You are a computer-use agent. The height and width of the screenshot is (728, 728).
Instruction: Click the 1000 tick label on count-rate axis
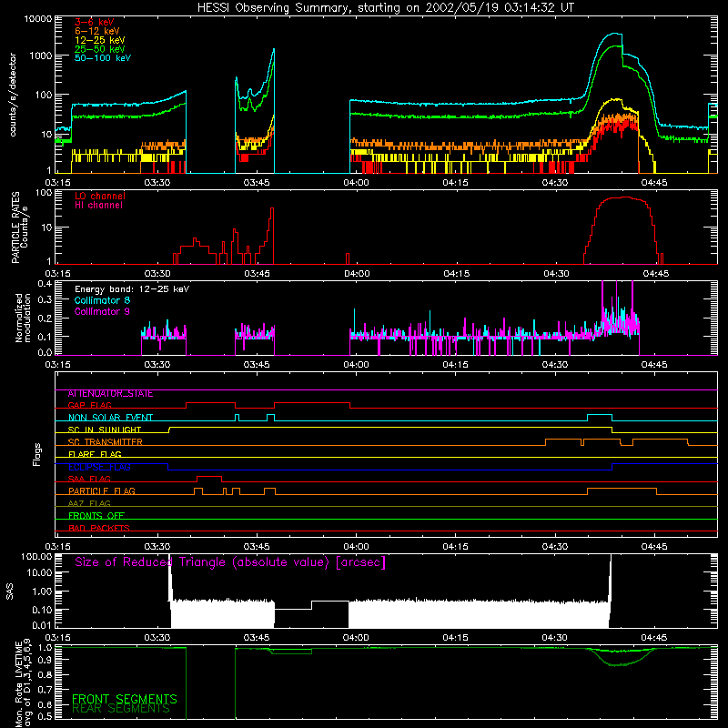coord(41,56)
